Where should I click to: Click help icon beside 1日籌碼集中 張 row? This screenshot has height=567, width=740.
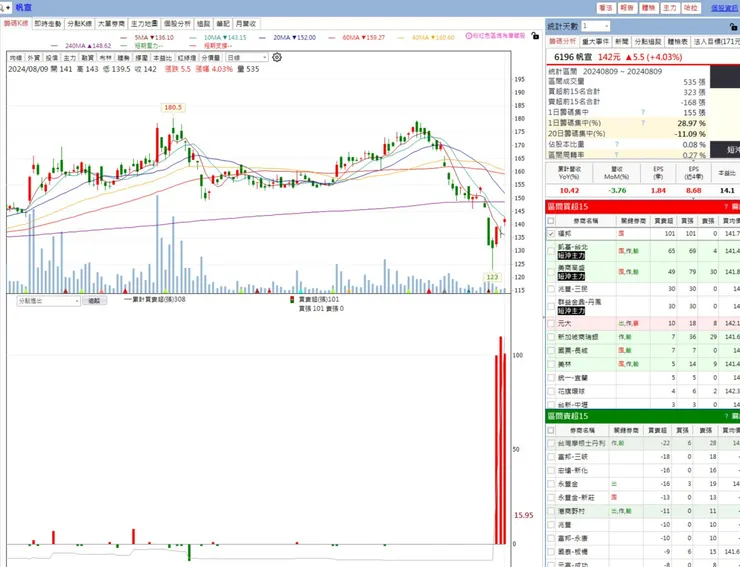pyautogui.click(x=643, y=112)
